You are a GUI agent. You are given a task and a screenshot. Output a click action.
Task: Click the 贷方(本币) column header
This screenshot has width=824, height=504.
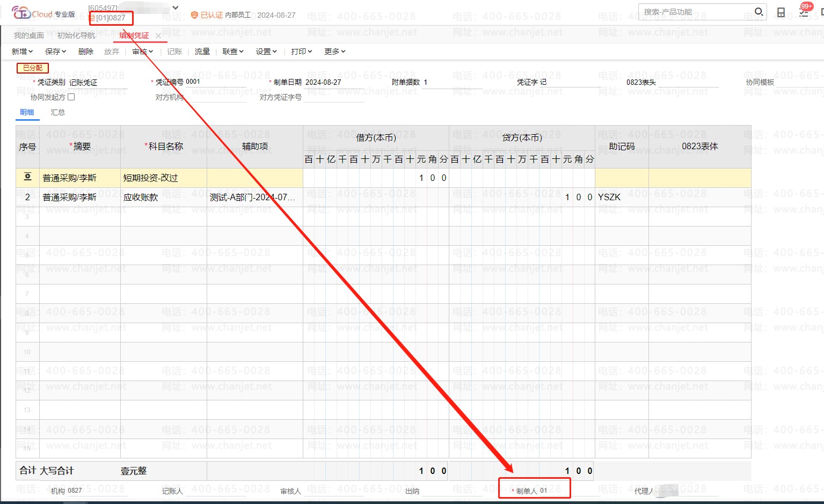click(x=522, y=138)
